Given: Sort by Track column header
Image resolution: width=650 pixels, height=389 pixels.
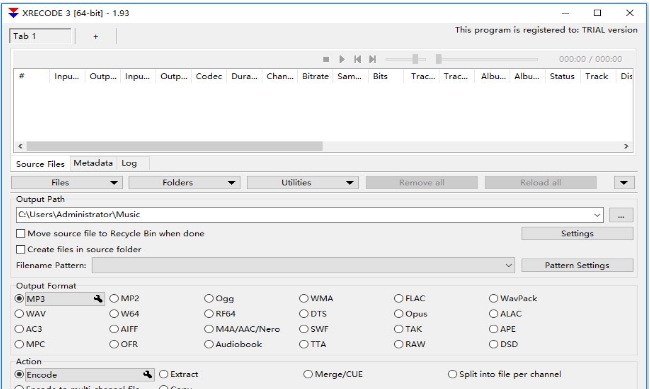Looking at the screenshot, I should click(597, 76).
